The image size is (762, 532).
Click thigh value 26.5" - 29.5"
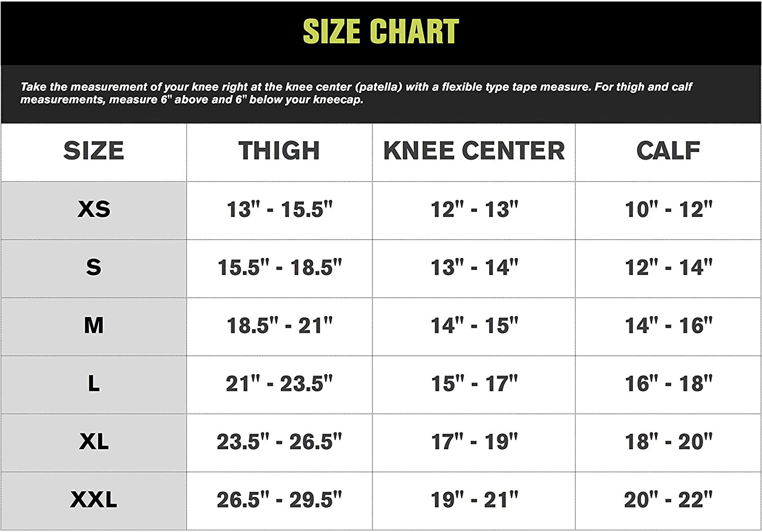279,499
